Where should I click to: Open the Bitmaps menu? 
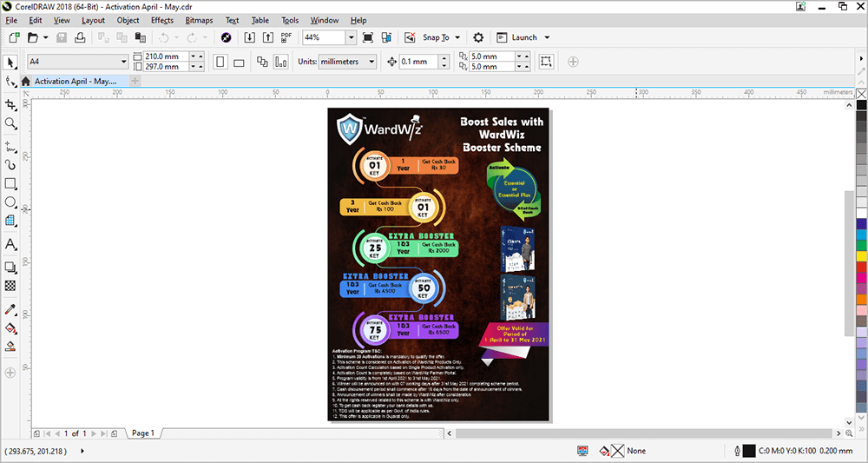(x=199, y=21)
